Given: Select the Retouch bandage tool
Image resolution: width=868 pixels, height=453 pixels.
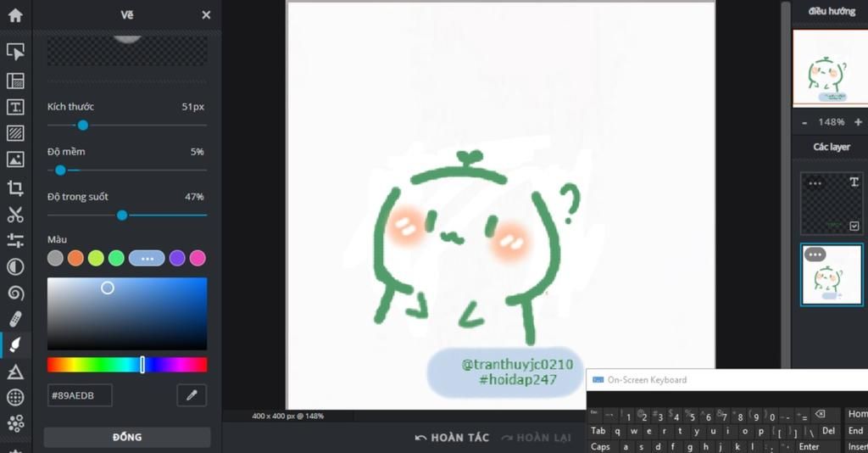Looking at the screenshot, I should coord(15,320).
